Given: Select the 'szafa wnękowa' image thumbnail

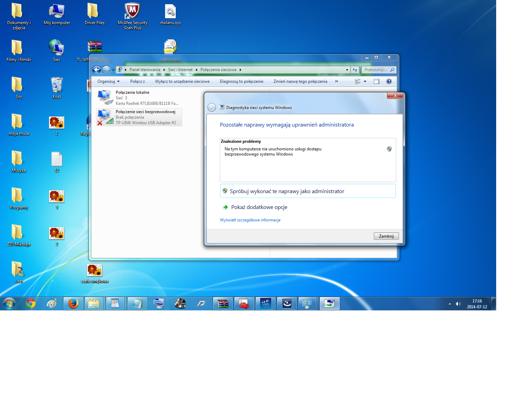Looking at the screenshot, I should (x=95, y=273).
